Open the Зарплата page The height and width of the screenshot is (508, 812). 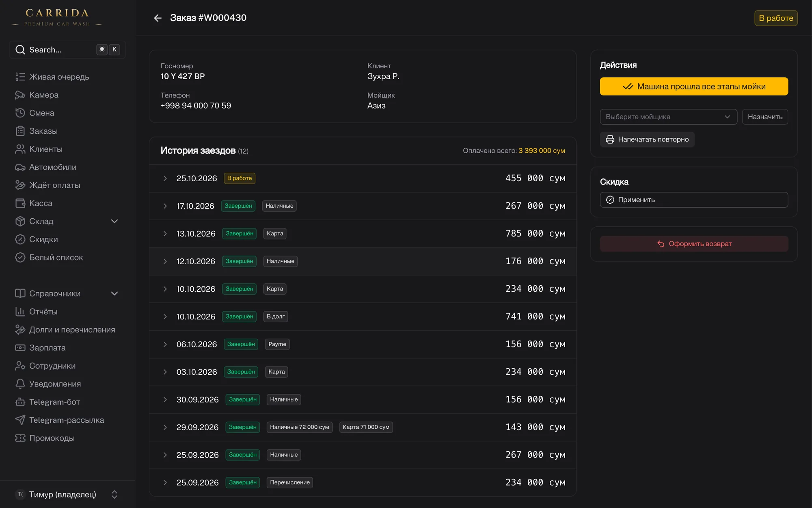[67, 348]
